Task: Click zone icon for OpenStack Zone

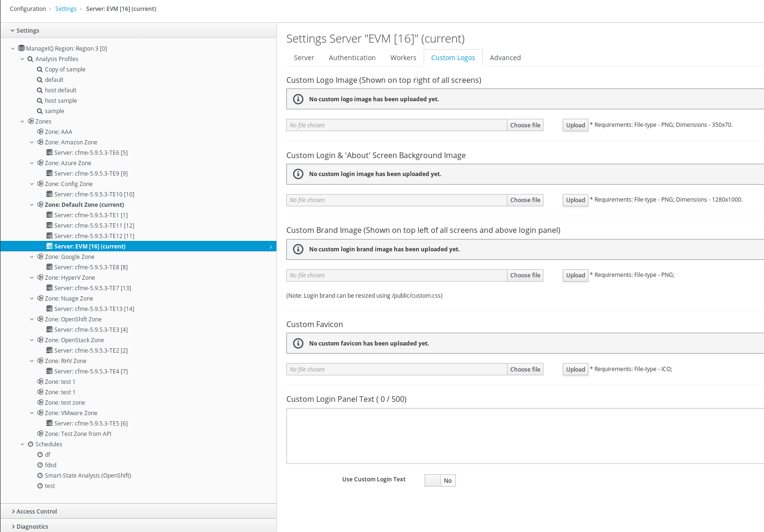Action: point(40,340)
